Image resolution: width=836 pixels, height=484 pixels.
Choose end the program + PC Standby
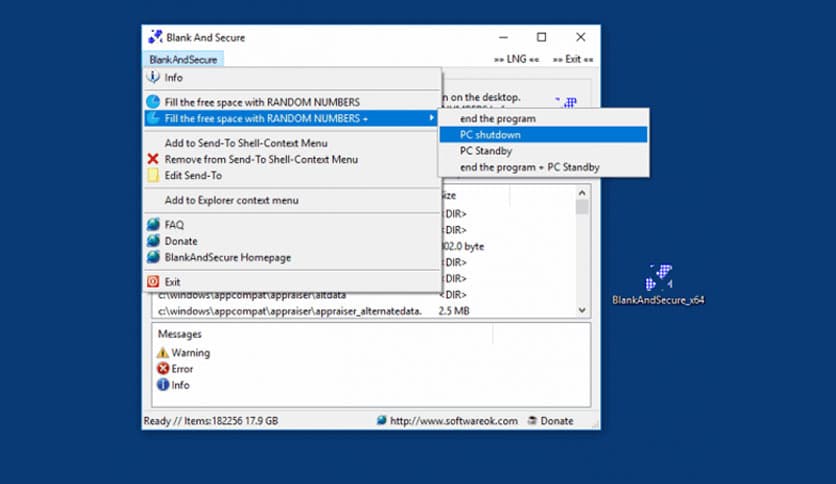tap(543, 167)
